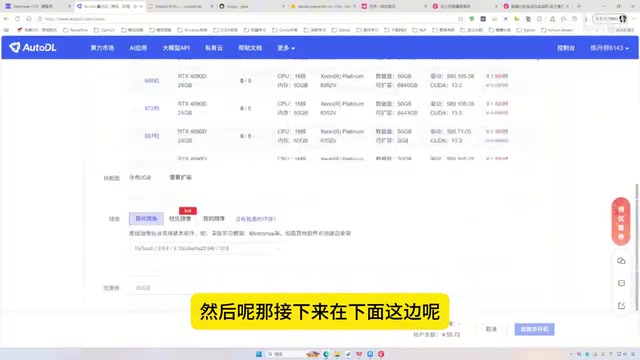Open the Windows Start menu
The width and height of the screenshot is (640, 360).
coord(259,354)
